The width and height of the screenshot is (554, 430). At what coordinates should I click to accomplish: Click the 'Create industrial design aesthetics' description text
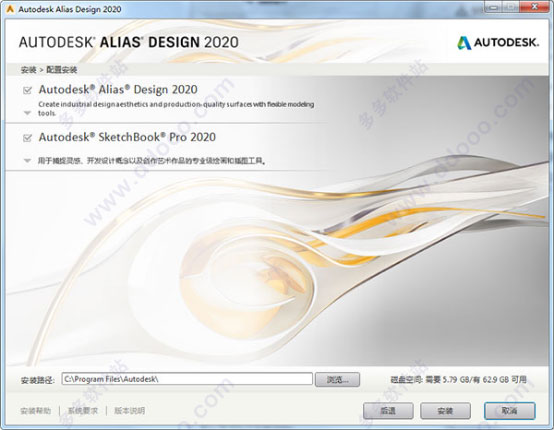[176, 108]
